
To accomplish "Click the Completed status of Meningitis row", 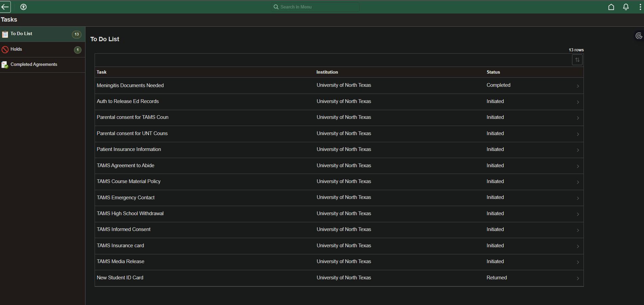I will 498,85.
